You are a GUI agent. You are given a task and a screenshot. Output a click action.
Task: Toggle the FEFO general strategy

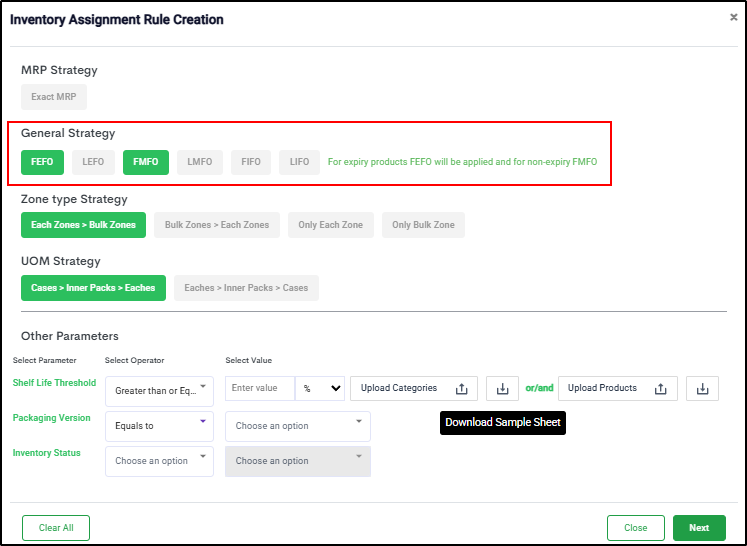[x=42, y=162]
